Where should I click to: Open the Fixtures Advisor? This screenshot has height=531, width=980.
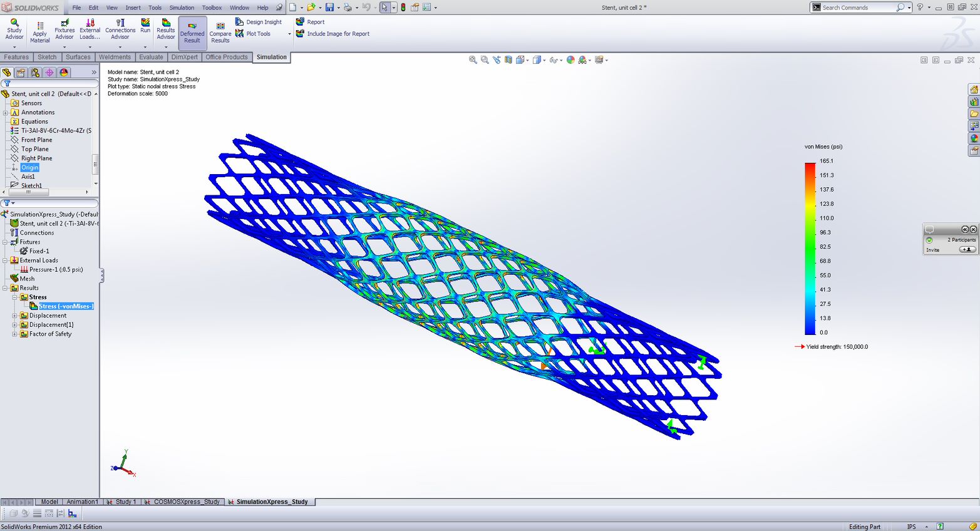pyautogui.click(x=64, y=29)
